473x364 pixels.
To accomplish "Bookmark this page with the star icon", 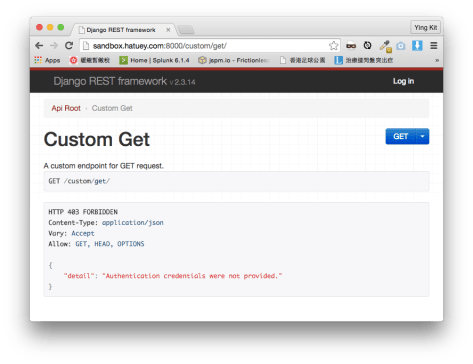I will tap(333, 46).
